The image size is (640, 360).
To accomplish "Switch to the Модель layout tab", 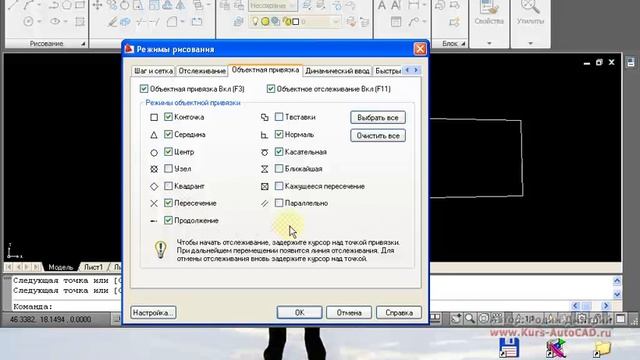I will [x=60, y=267].
